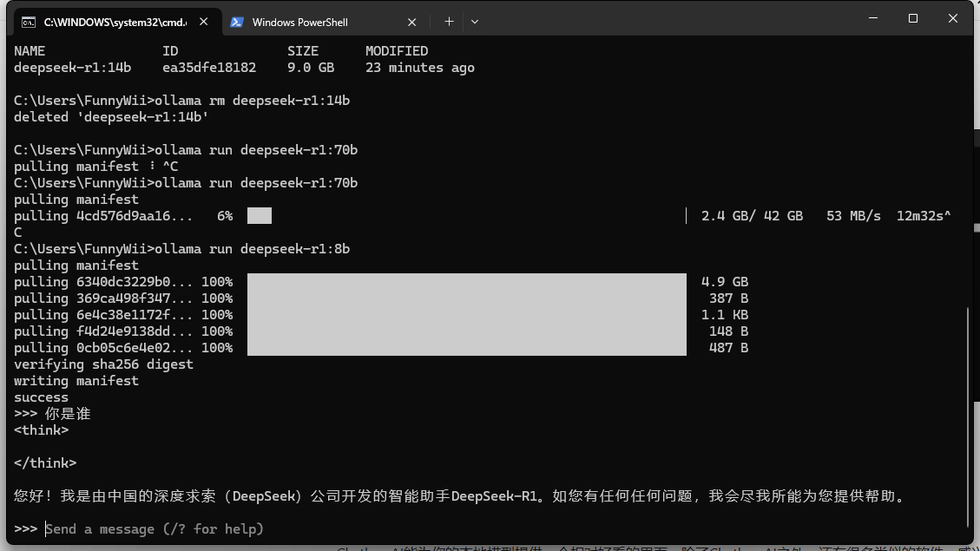Click the NAME column header

[x=30, y=51]
